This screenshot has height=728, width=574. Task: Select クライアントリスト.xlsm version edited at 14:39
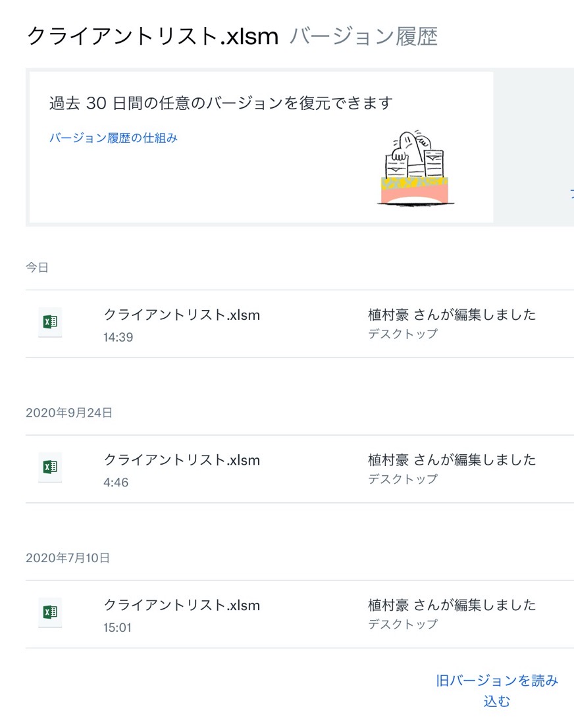(x=300, y=324)
